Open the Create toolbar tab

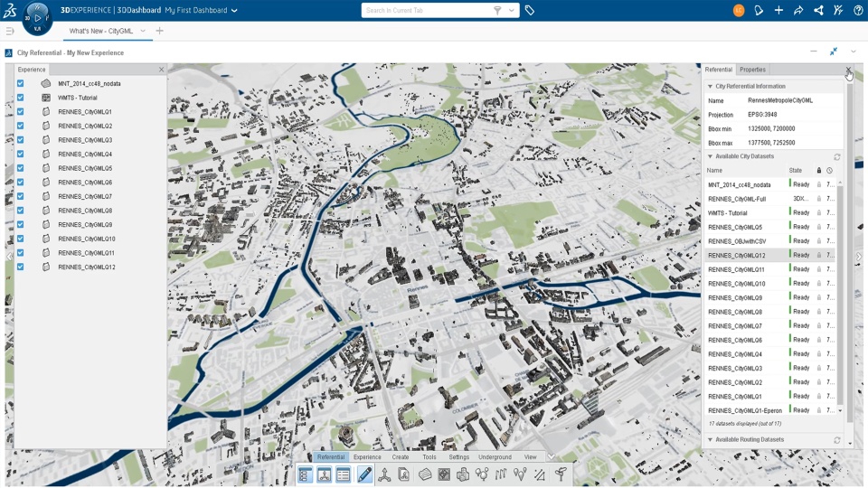coord(401,457)
